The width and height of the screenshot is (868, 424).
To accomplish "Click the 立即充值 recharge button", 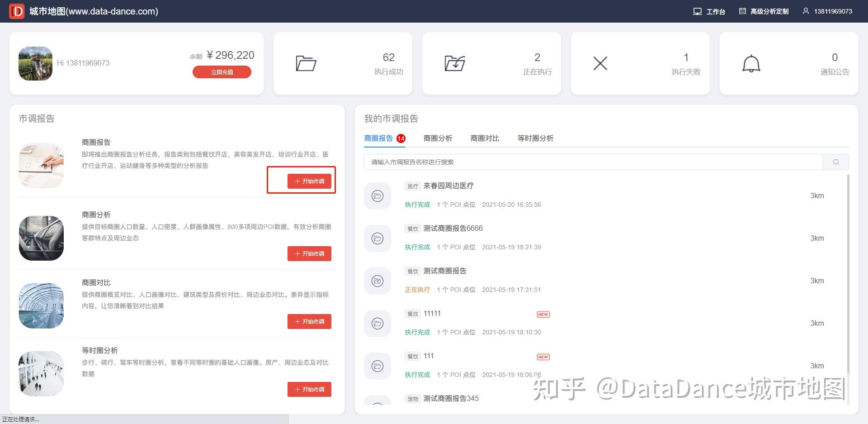I will [x=222, y=72].
